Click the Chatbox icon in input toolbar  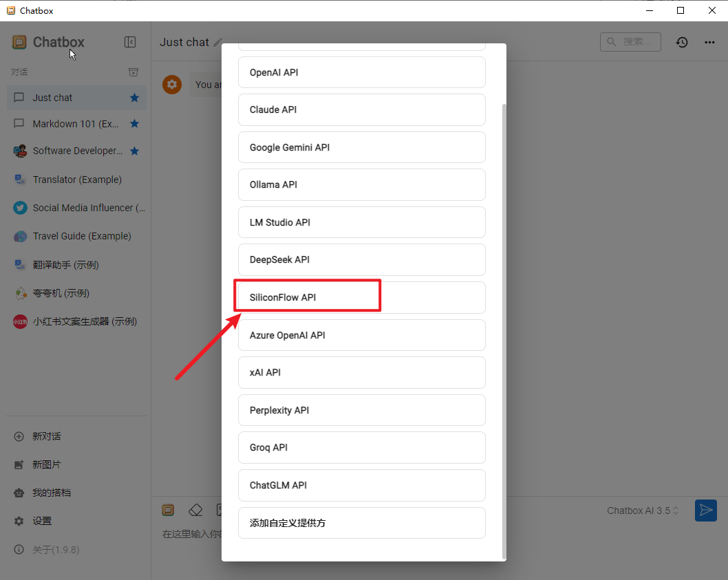tap(168, 511)
